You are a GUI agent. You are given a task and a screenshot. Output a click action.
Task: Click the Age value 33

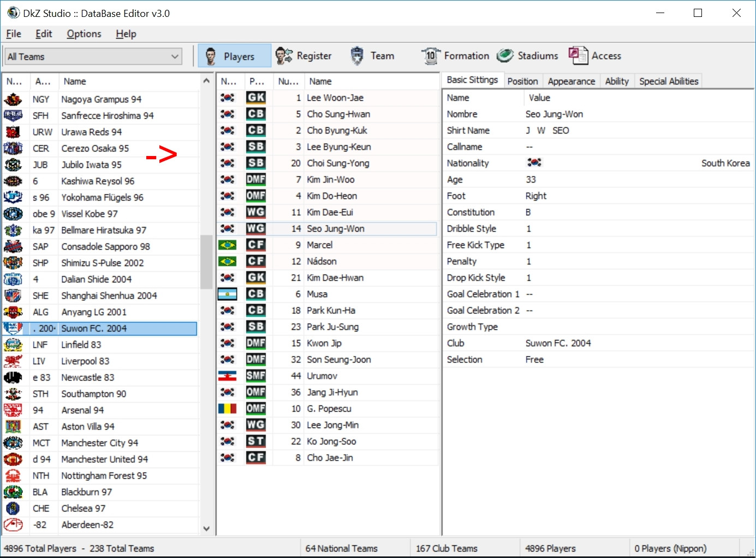pyautogui.click(x=531, y=179)
